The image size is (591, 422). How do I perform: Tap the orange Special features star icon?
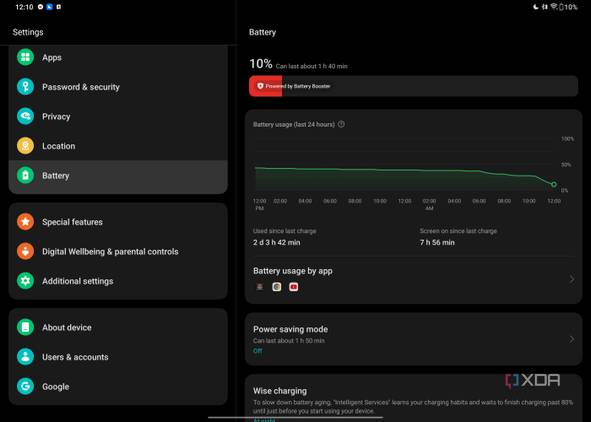(25, 222)
